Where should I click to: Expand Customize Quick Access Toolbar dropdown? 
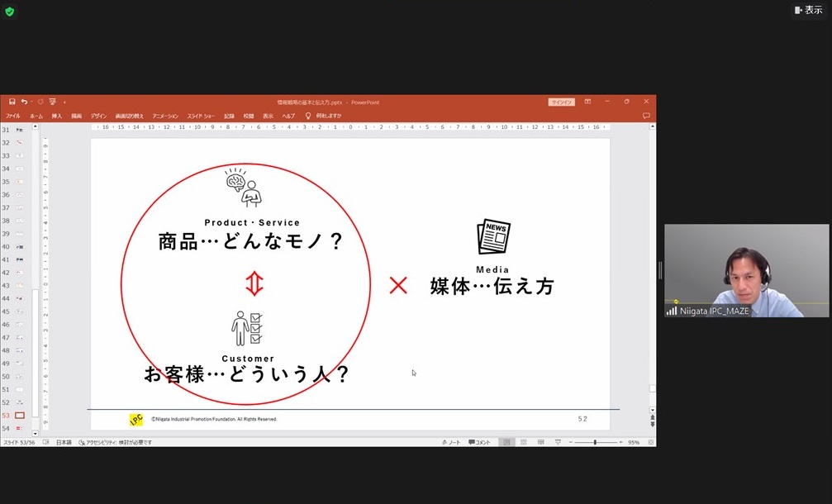64,102
